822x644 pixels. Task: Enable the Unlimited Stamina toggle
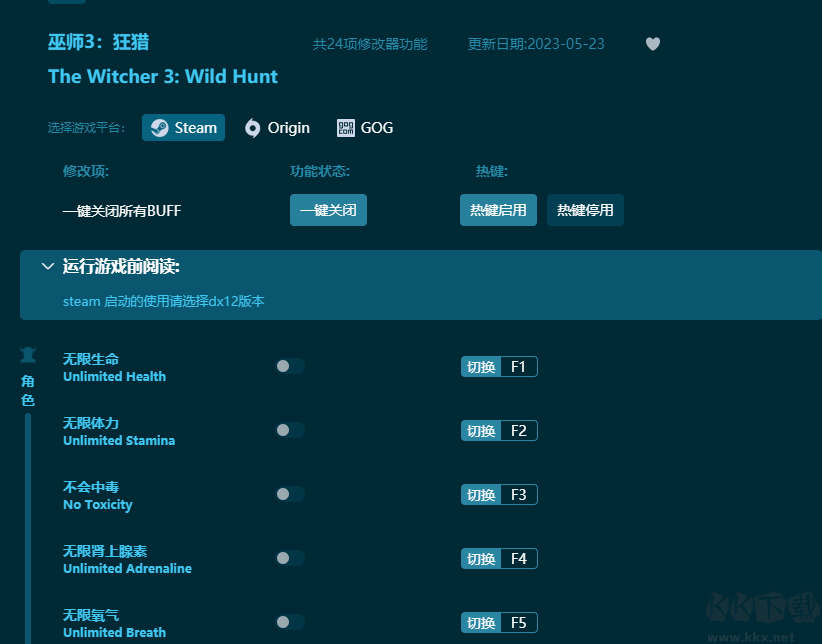[290, 430]
